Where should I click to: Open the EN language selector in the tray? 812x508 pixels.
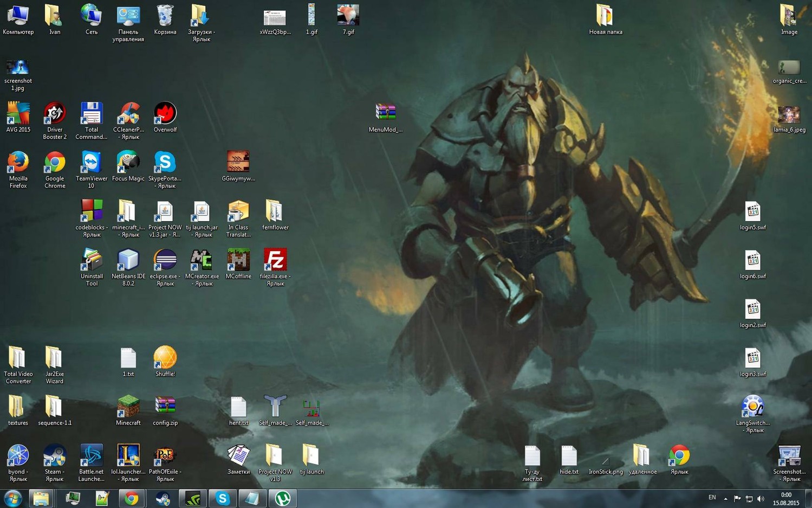click(x=712, y=498)
